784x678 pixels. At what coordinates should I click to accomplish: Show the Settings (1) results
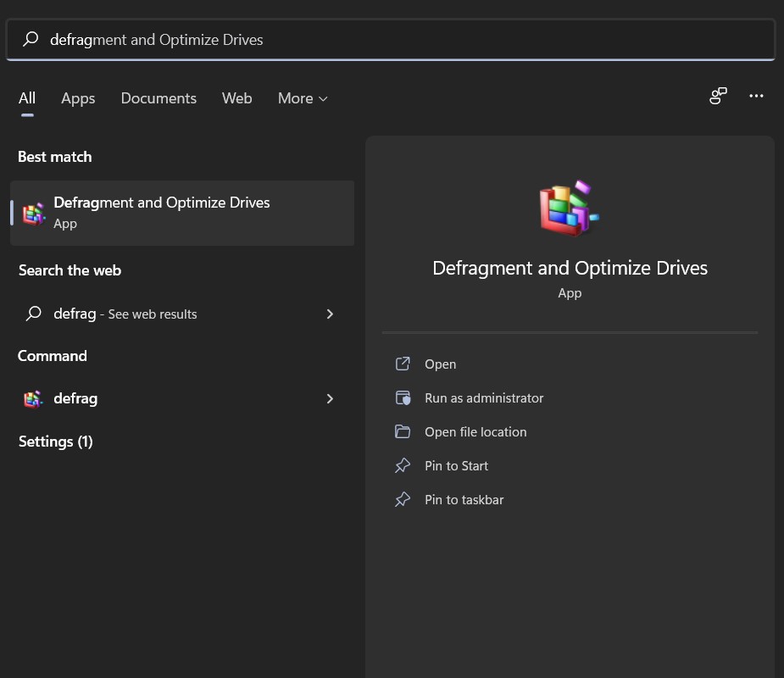pos(55,442)
